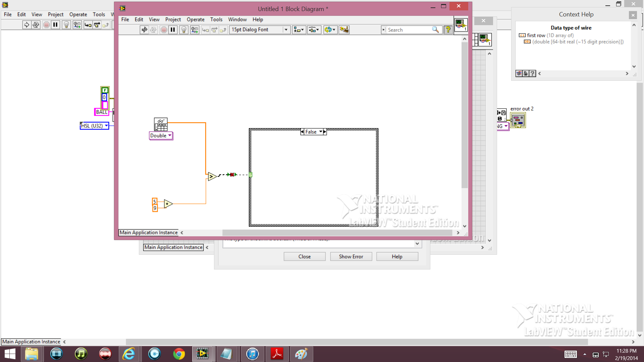This screenshot has height=362, width=644.
Task: Click Step Out in Untitled 1 toolbar
Action: click(223, 30)
